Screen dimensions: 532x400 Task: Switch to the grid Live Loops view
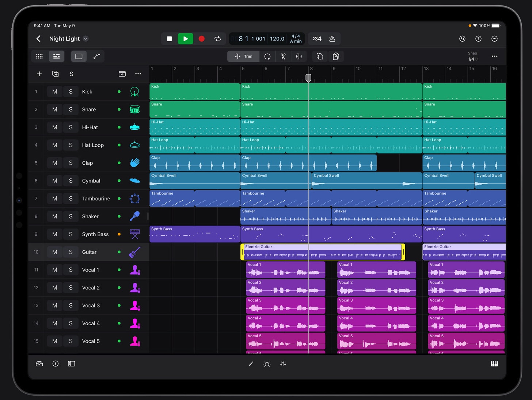39,56
